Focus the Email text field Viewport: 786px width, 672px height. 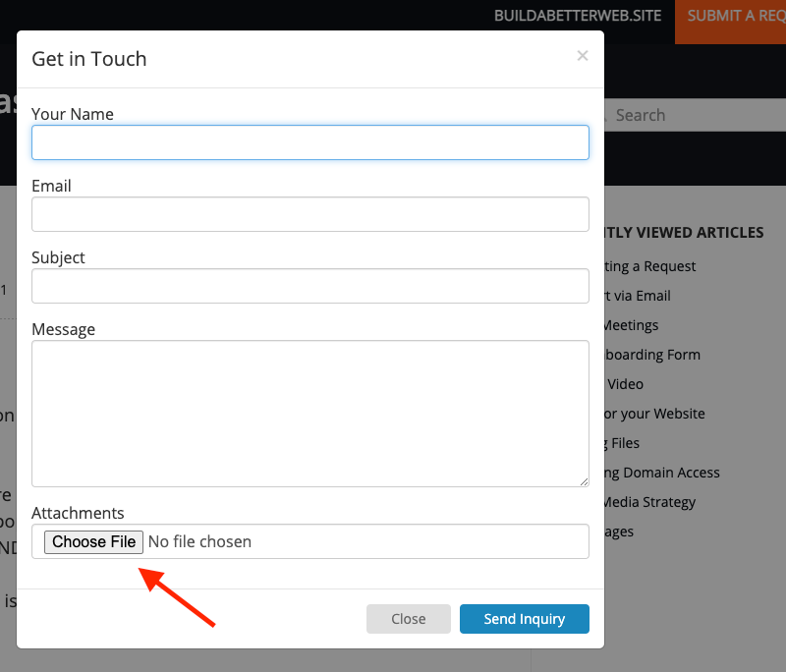tap(310, 214)
